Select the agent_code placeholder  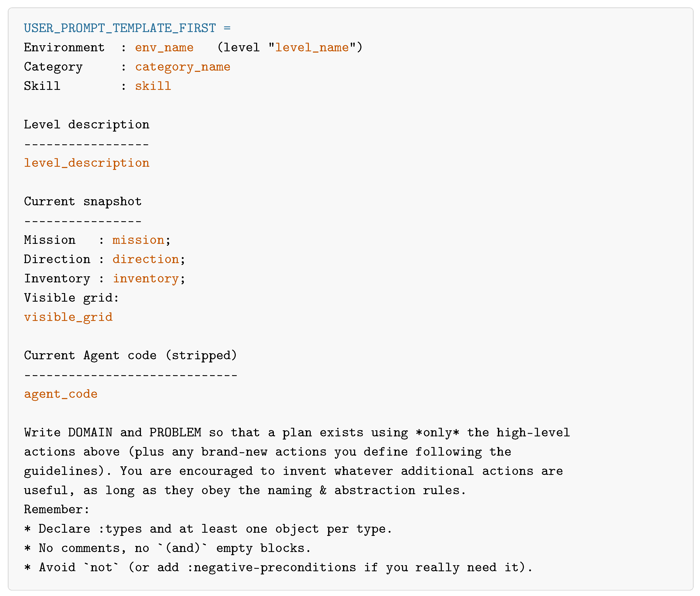pos(61,394)
